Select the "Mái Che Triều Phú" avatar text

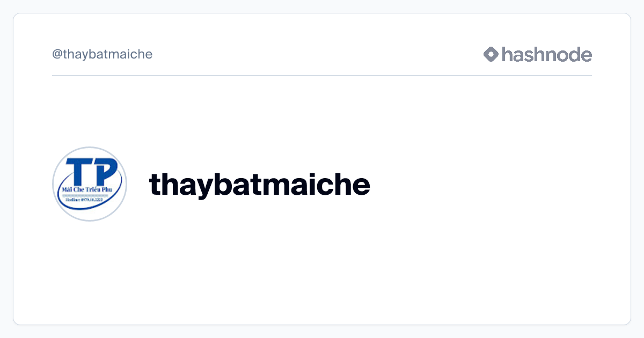pos(89,190)
